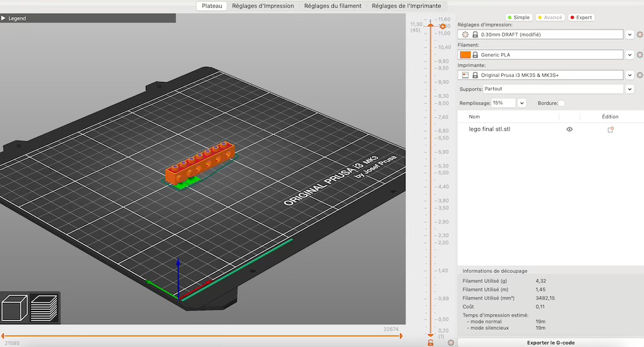
Task: Click the 'Filament Utilisé (g)' label
Action: click(485, 281)
